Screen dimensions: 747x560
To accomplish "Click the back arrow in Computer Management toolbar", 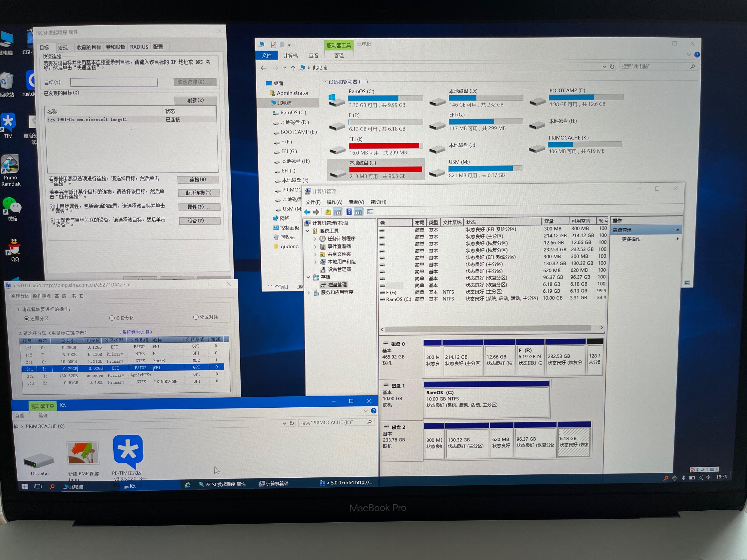I will [307, 212].
